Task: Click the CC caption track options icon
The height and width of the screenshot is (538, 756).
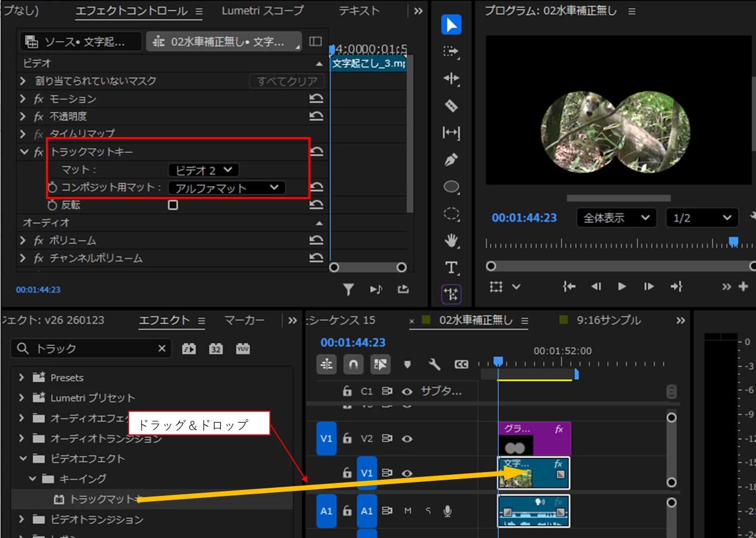Action: point(461,364)
